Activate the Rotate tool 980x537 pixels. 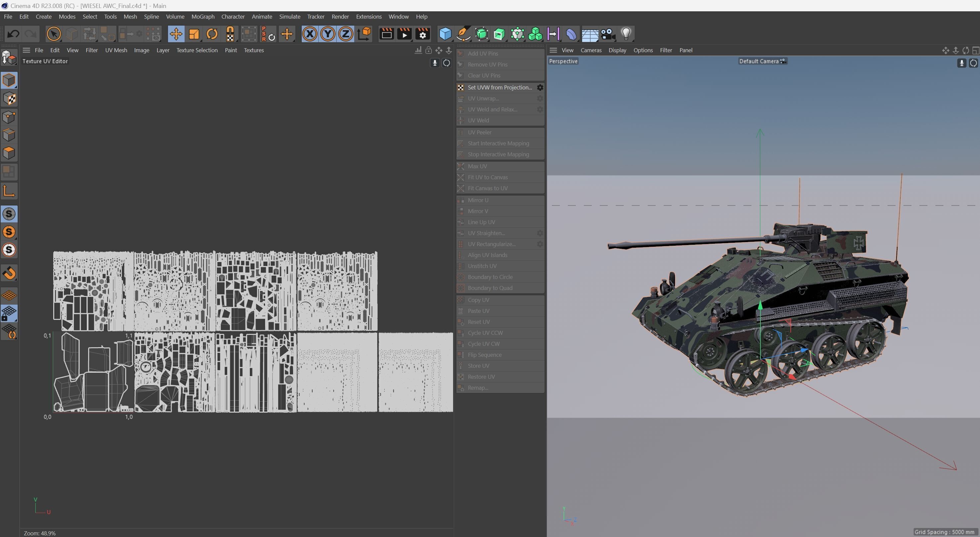coord(212,34)
